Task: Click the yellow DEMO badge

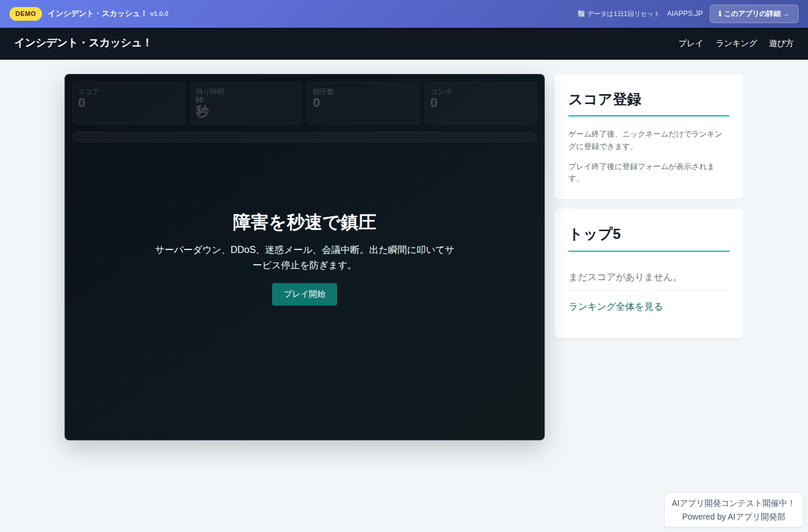Action: pos(25,14)
